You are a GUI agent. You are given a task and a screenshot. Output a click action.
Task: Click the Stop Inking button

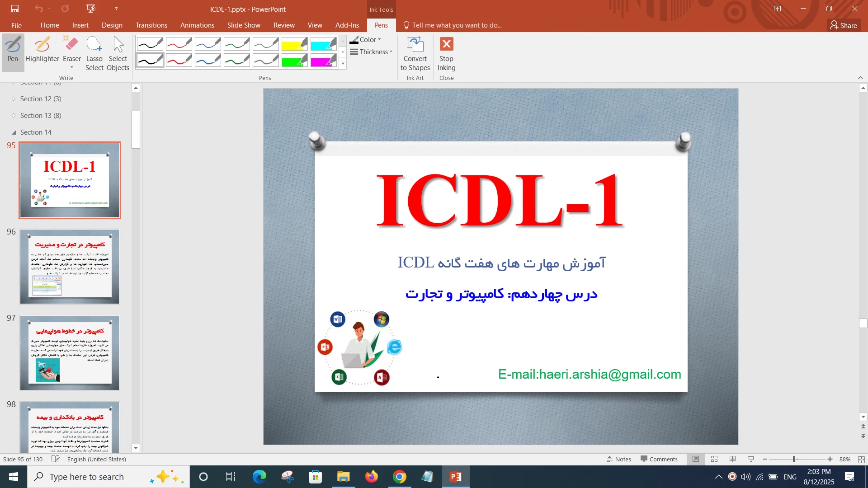click(x=446, y=53)
